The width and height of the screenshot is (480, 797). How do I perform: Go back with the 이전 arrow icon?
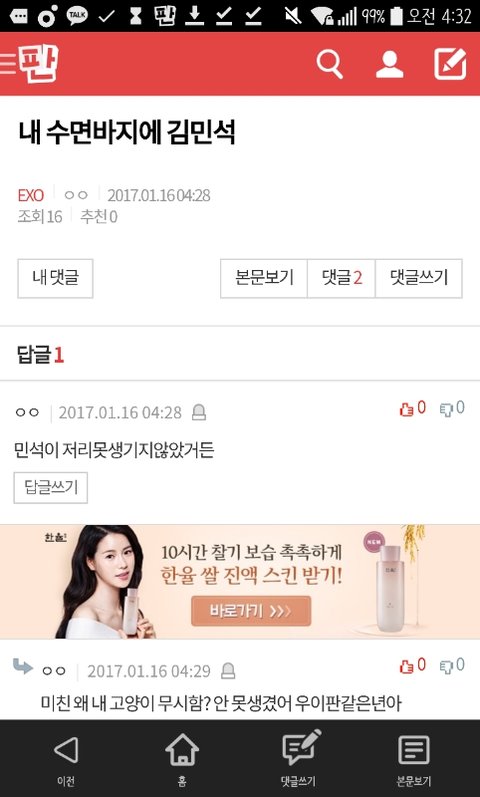(66, 758)
